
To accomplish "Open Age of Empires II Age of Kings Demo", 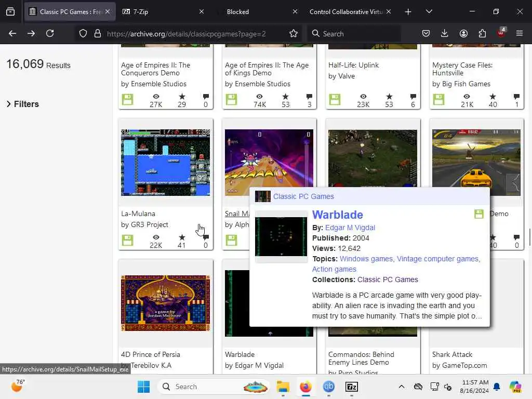I will click(x=267, y=69).
